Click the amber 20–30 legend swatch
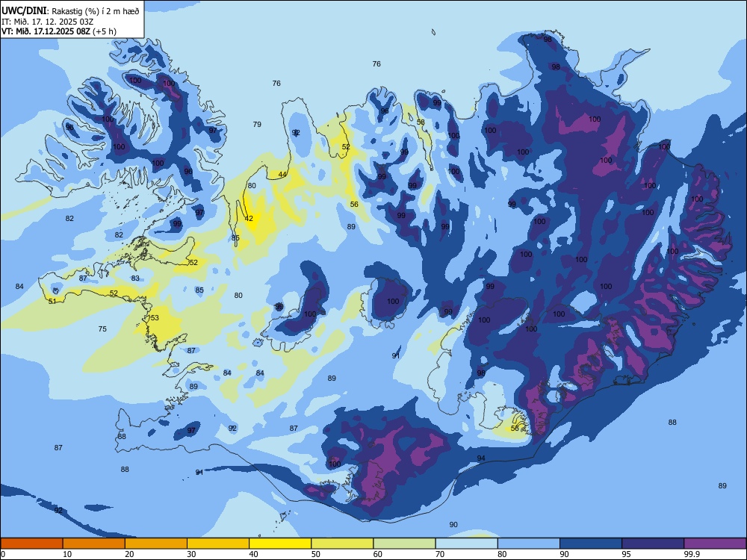Viewport: 747px width, 560px height. pyautogui.click(x=156, y=544)
